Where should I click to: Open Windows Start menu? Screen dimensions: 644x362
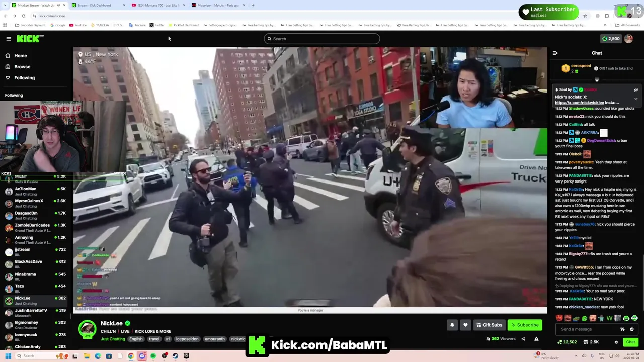8,356
